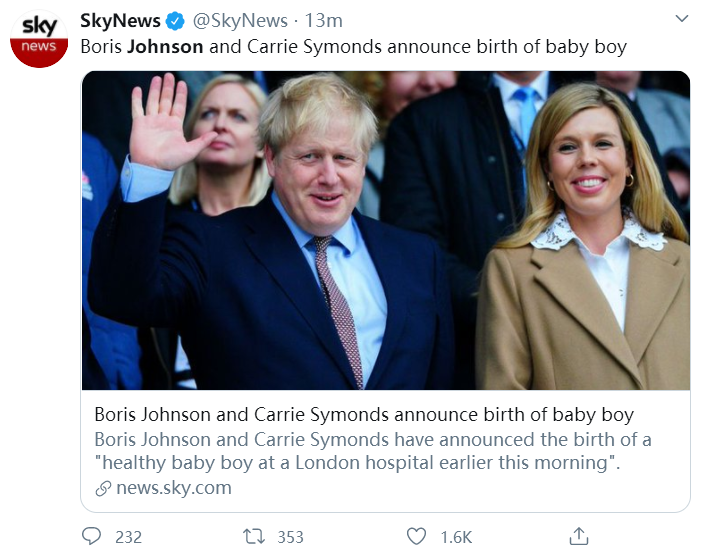
Task: Expand the tweet options chevron menu
Action: (681, 19)
